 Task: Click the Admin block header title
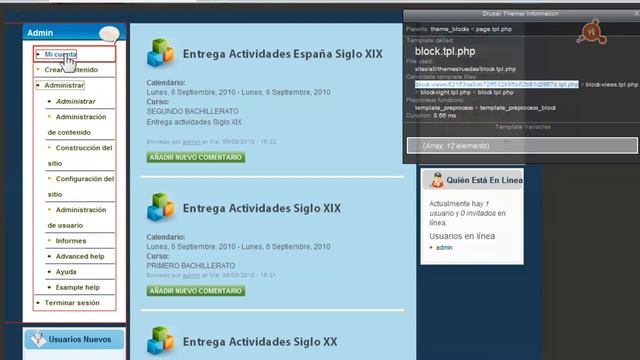pyautogui.click(x=40, y=33)
